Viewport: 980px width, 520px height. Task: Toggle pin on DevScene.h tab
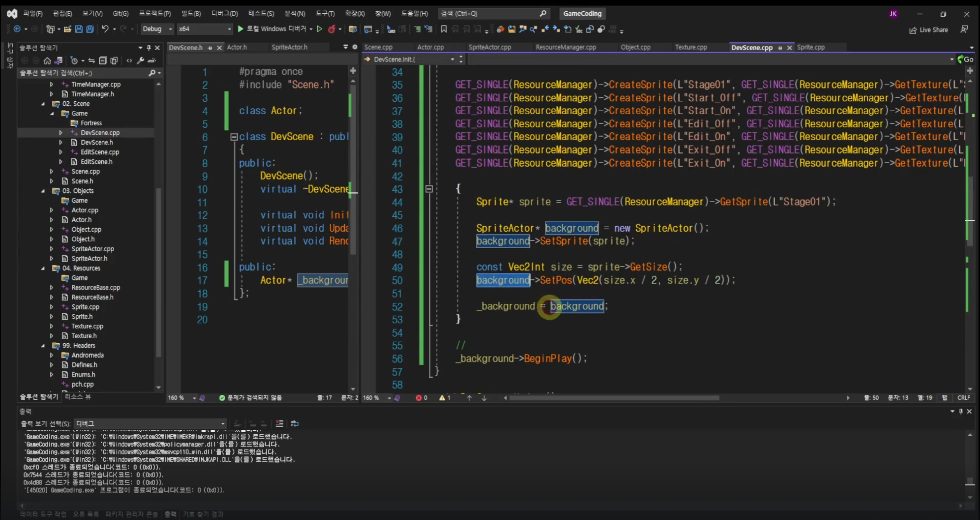pyautogui.click(x=209, y=48)
